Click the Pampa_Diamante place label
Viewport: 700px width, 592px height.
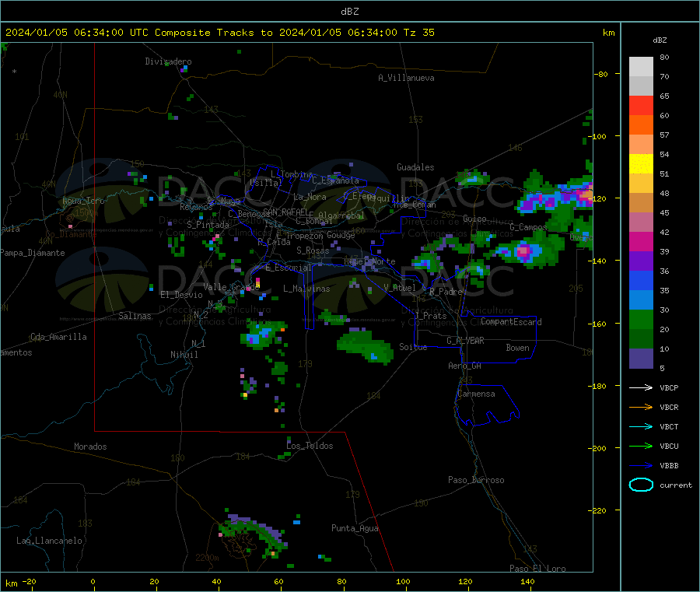[33, 253]
